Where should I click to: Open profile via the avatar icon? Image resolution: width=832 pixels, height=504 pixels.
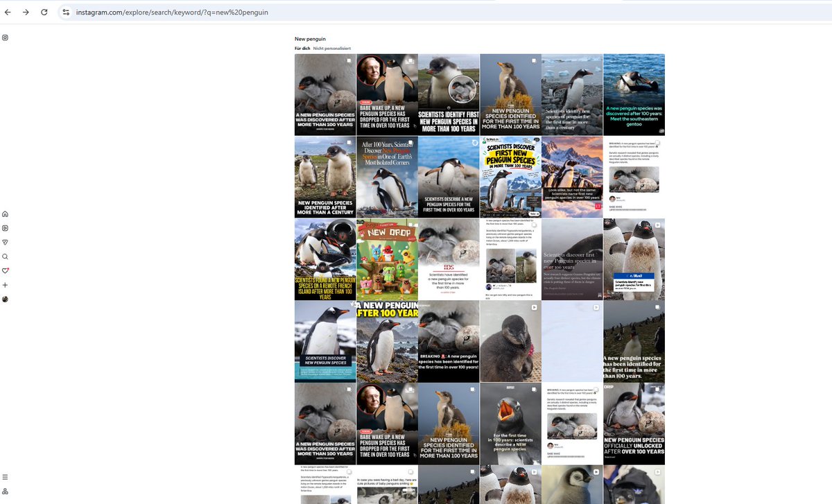pos(5,299)
